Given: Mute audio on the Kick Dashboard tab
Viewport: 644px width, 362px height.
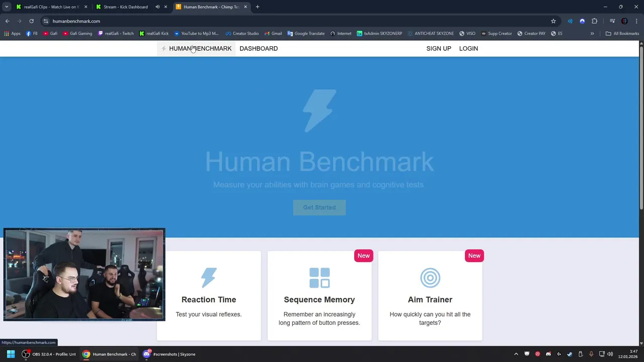Looking at the screenshot, I should click(157, 7).
